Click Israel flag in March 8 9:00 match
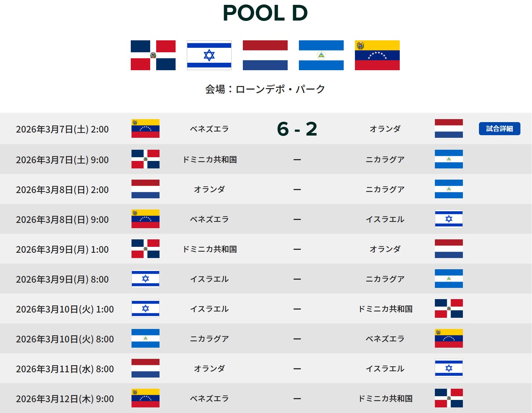Viewport: 532px width, 413px height. point(449,219)
